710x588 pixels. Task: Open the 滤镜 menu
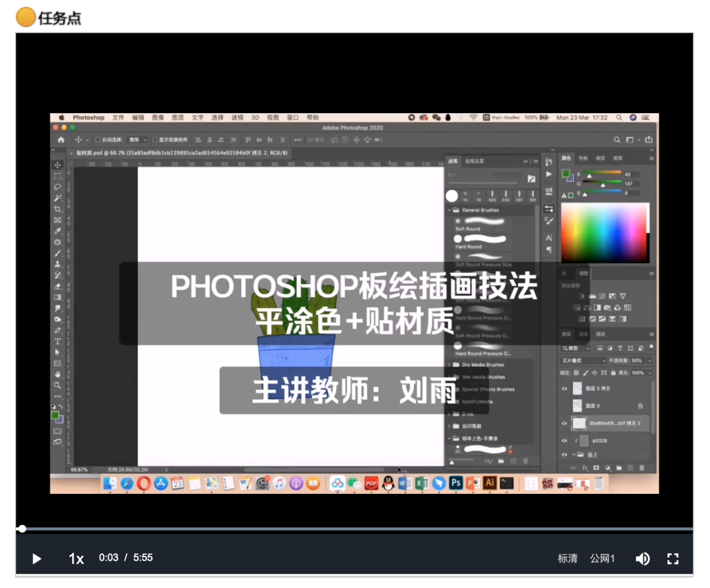tap(237, 118)
